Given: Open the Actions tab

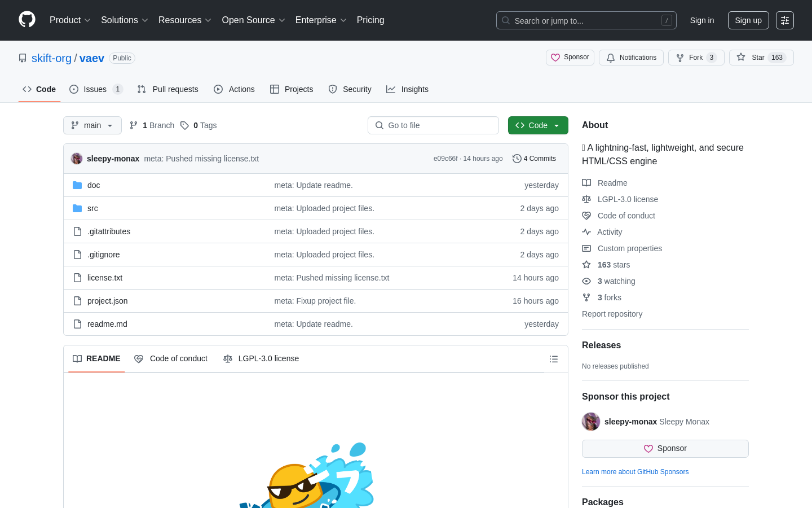Looking at the screenshot, I should pyautogui.click(x=234, y=89).
